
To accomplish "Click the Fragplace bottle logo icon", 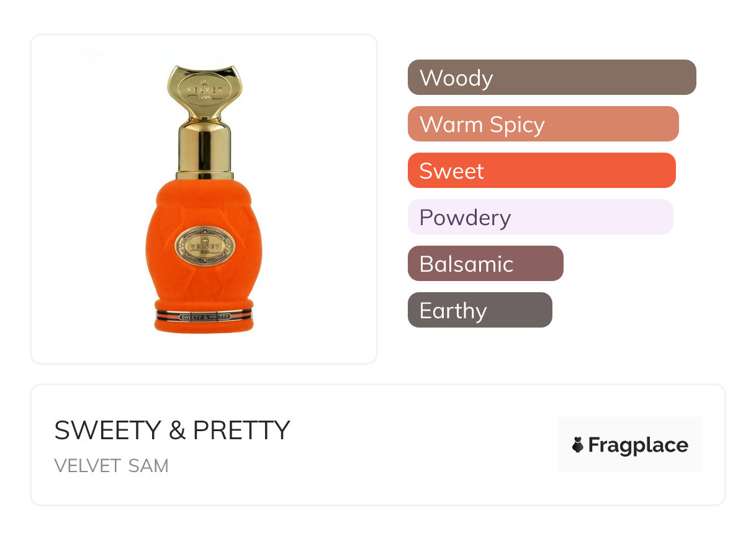I will (x=578, y=445).
